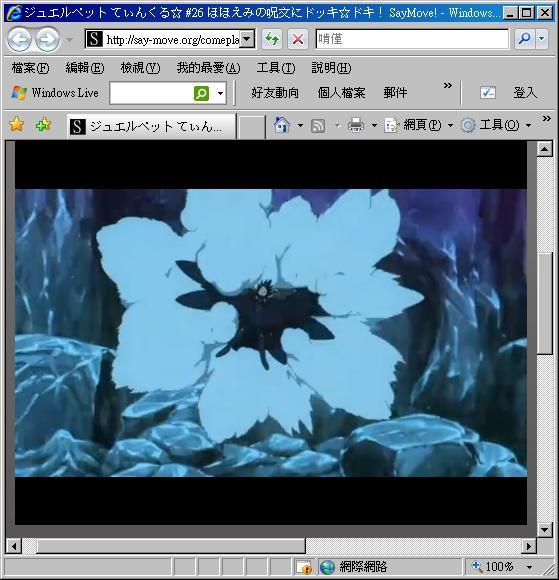The height and width of the screenshot is (580, 559).
Task: Open the 我的最愛(A) menu
Action: [208, 68]
